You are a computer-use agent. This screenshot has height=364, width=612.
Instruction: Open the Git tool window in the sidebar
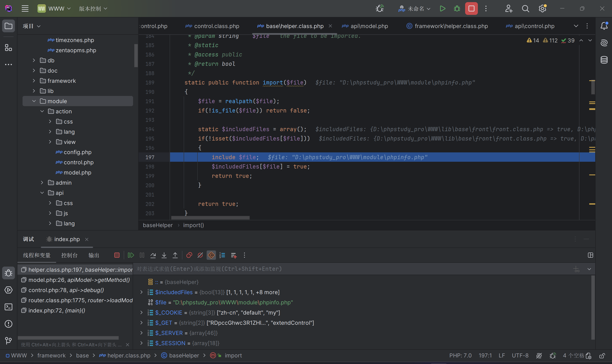tap(8, 340)
